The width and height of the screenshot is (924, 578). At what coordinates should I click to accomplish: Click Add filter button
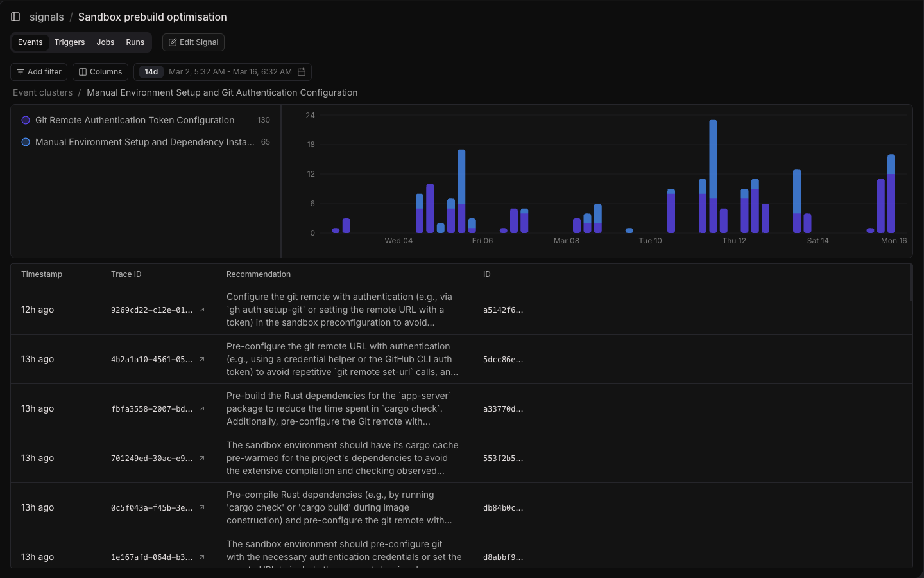pos(39,72)
